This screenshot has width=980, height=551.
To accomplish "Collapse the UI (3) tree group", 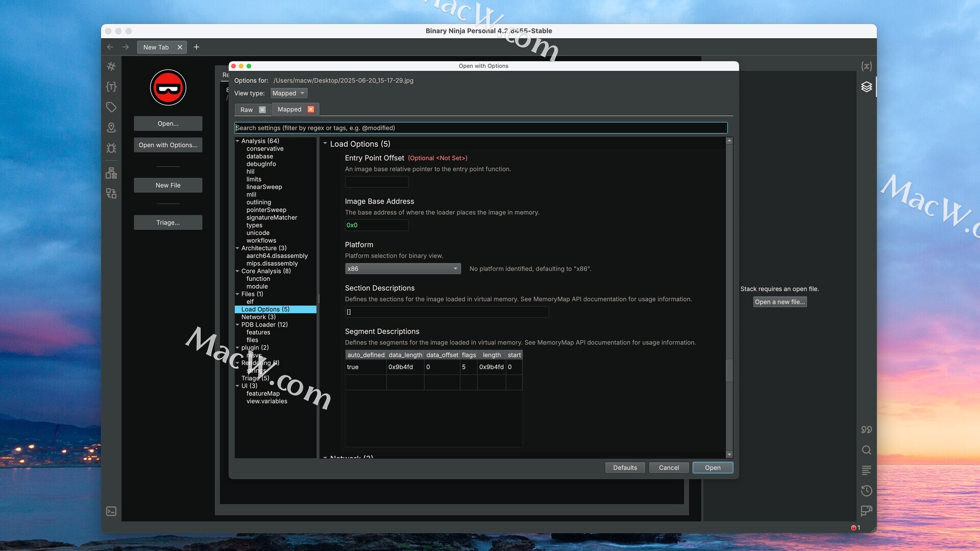I will click(237, 386).
